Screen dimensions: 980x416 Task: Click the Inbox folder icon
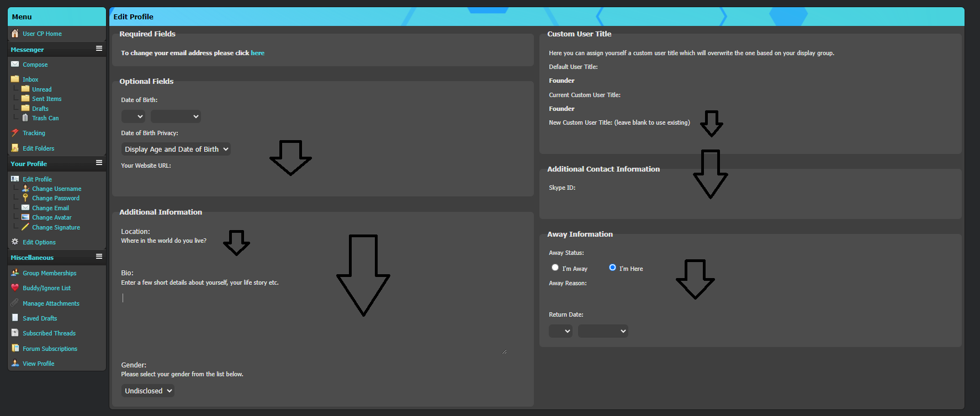coord(15,79)
